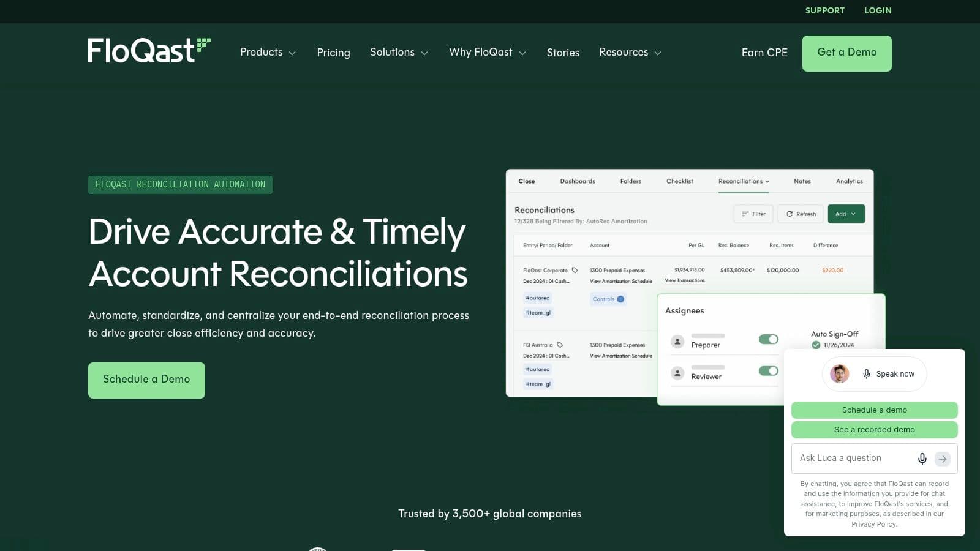The height and width of the screenshot is (551, 980).
Task: Toggle the Reviewer switch
Action: coord(769,371)
